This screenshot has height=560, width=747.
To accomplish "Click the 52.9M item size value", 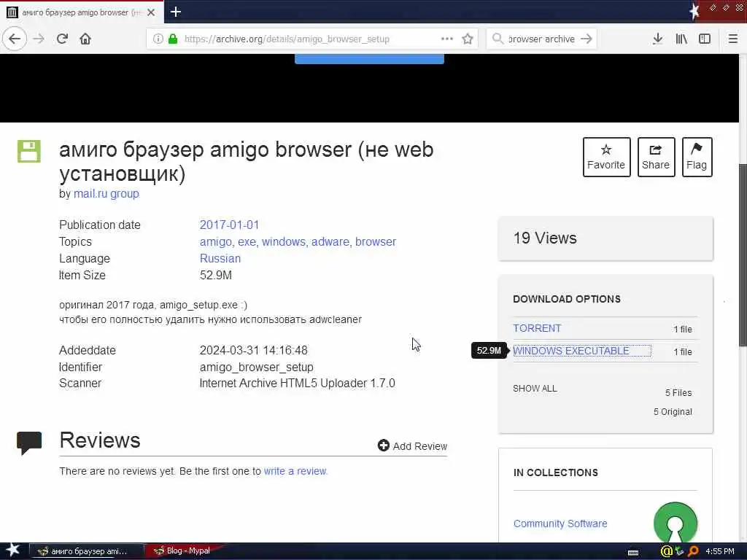I will coord(216,275).
